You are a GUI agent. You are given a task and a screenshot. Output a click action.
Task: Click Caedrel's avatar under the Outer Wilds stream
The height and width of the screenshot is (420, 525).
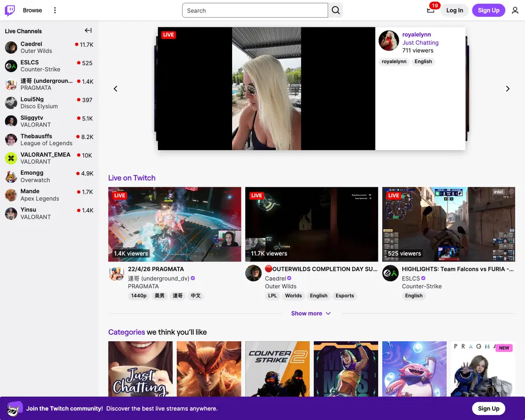(x=253, y=274)
